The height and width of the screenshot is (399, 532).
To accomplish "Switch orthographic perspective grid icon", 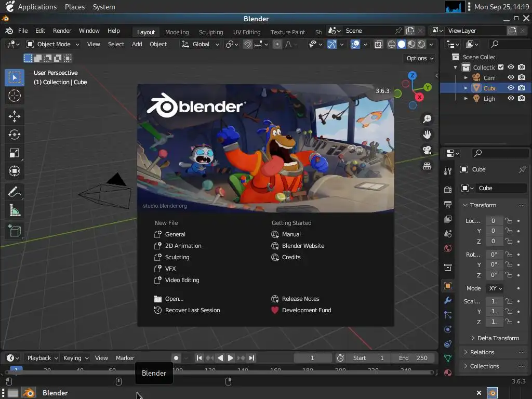I will pos(427,166).
